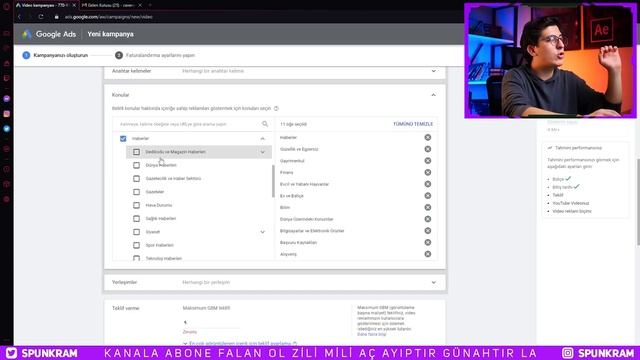
Task: Remove Gayrimenkul from the selected list
Action: [x=427, y=161]
